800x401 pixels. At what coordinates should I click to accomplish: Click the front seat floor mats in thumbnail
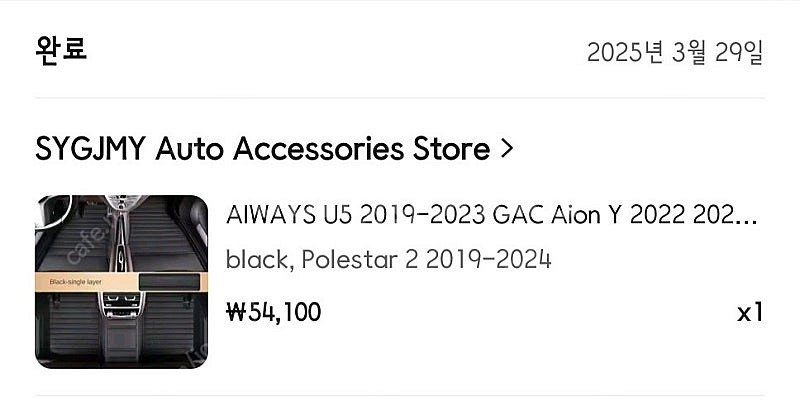[121, 236]
